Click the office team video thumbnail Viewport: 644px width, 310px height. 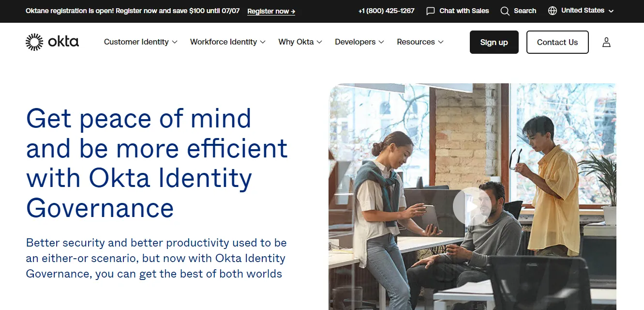coord(472,197)
